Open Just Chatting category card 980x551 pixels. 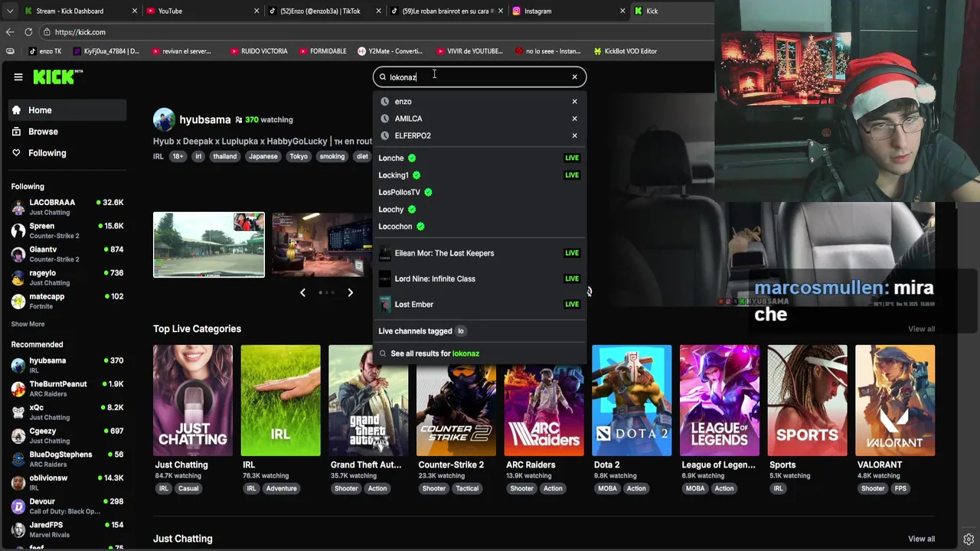(x=193, y=400)
